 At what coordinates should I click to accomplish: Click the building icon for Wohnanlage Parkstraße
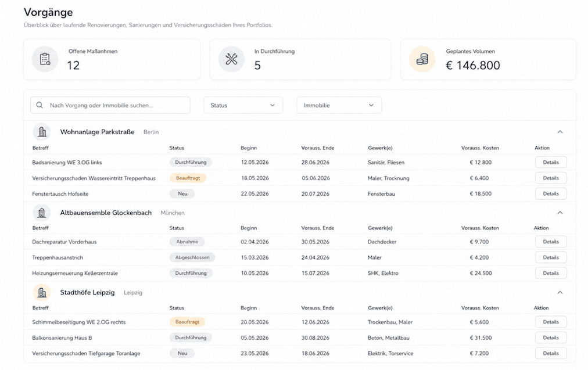click(x=42, y=132)
